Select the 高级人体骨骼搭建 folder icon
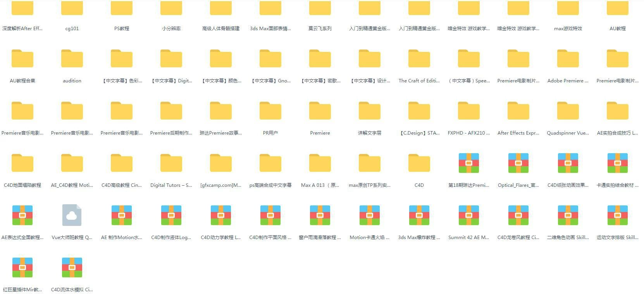 click(221, 8)
